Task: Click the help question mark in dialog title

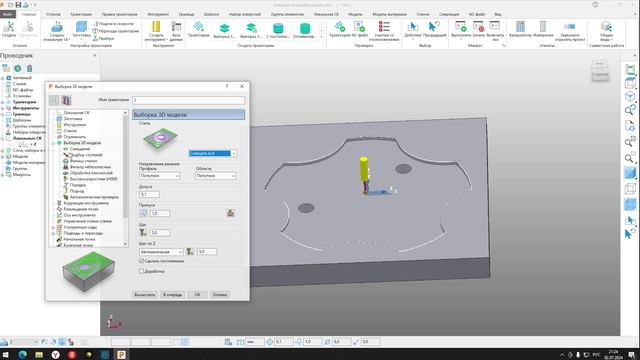Action: point(227,86)
